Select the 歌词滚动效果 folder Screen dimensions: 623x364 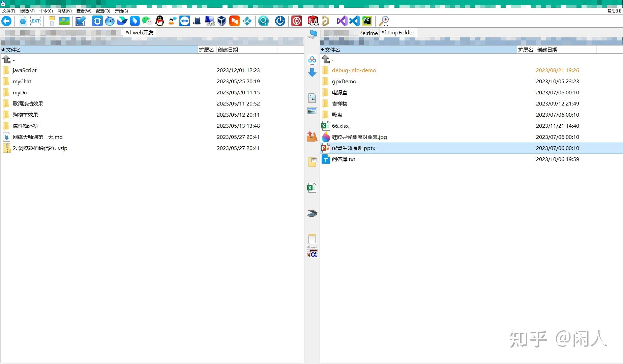point(152,103)
